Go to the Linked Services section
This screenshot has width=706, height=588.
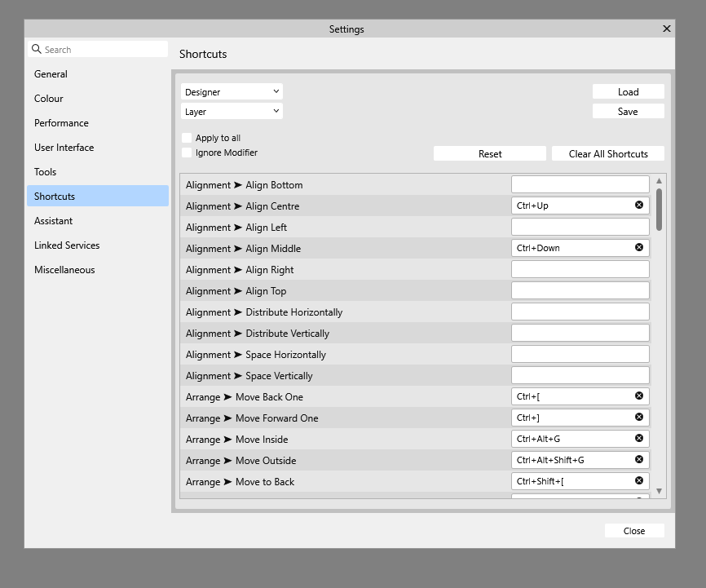(x=67, y=245)
